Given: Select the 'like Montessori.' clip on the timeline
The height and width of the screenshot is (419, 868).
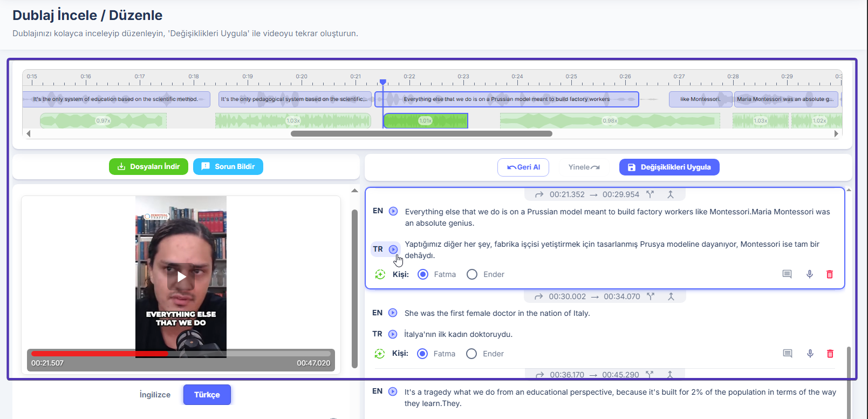Looking at the screenshot, I should (x=700, y=99).
